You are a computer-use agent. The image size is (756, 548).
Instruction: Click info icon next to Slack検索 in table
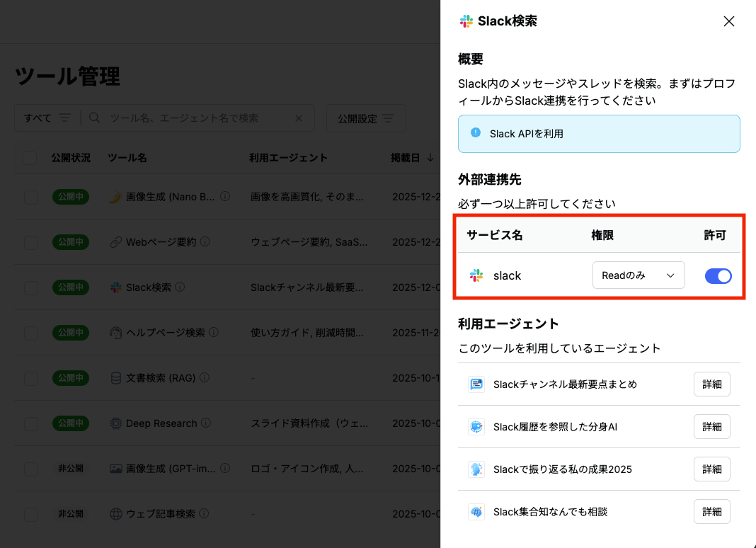click(180, 287)
